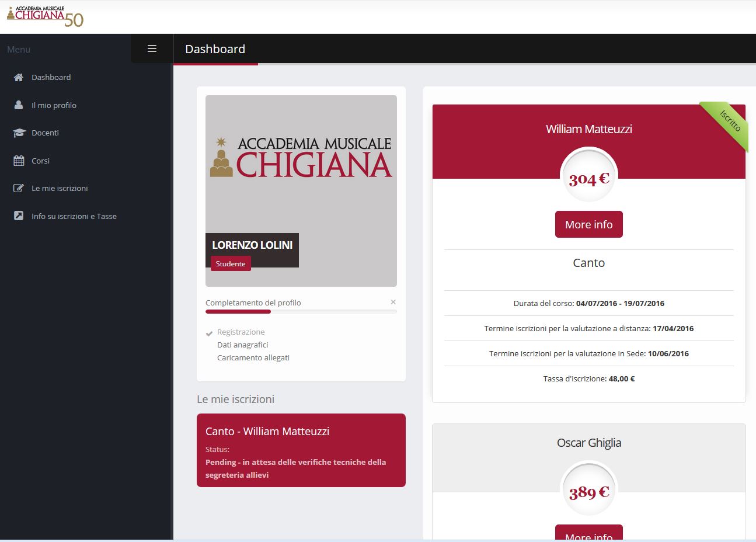Click the LORENZO LOLINI name label
Viewport: 756px width, 542px height.
pos(252,245)
